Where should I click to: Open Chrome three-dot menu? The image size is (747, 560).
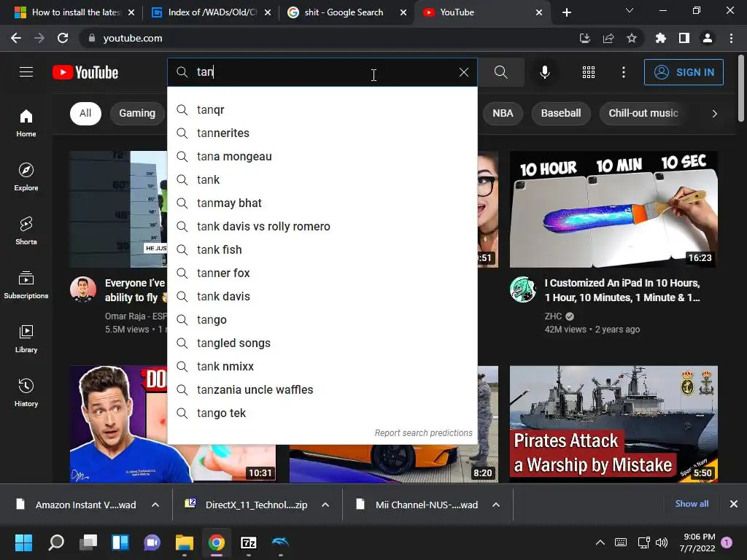tap(731, 38)
